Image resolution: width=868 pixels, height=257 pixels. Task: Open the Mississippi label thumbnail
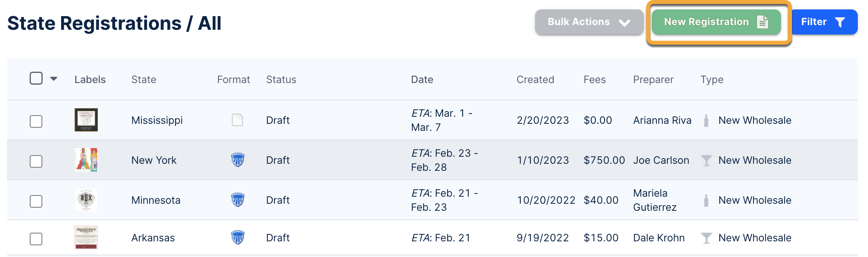click(86, 120)
